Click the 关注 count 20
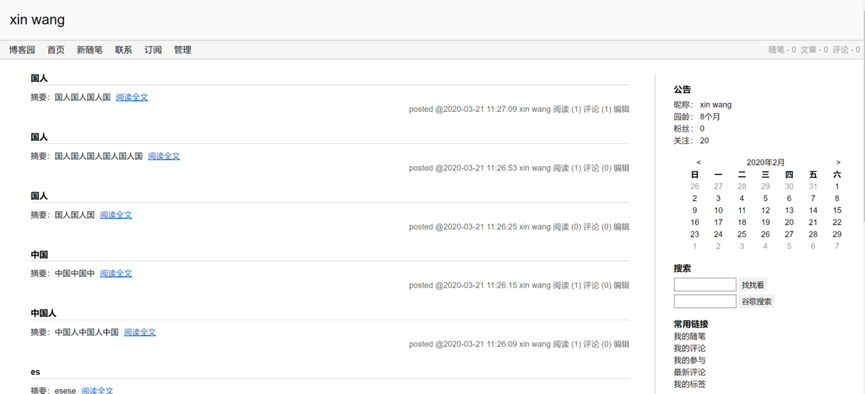865x394 pixels. pos(704,141)
